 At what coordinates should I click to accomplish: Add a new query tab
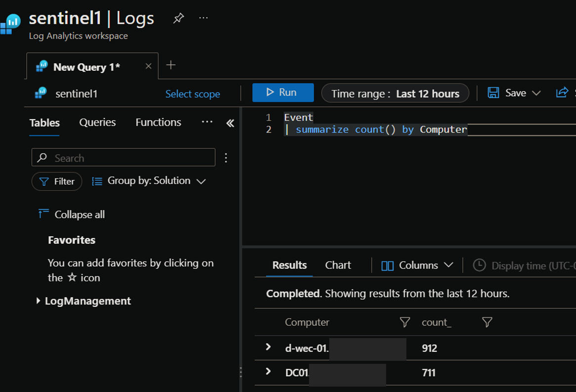click(171, 65)
